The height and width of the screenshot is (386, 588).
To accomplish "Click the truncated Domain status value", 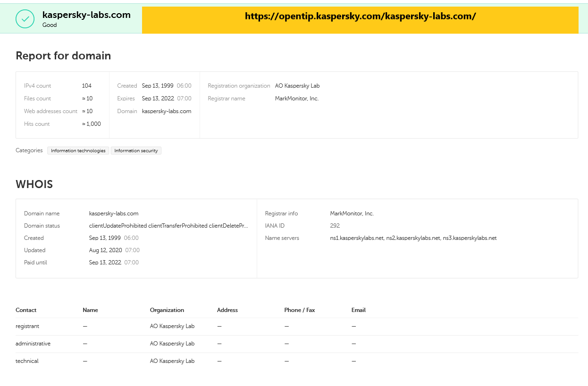I will pos(168,226).
